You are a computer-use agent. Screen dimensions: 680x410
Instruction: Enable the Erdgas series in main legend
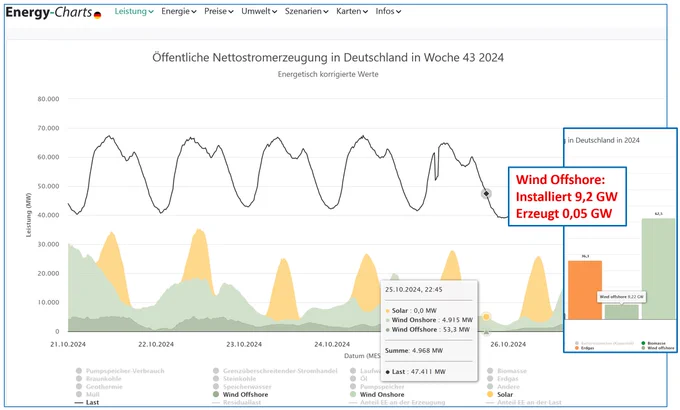(503, 379)
